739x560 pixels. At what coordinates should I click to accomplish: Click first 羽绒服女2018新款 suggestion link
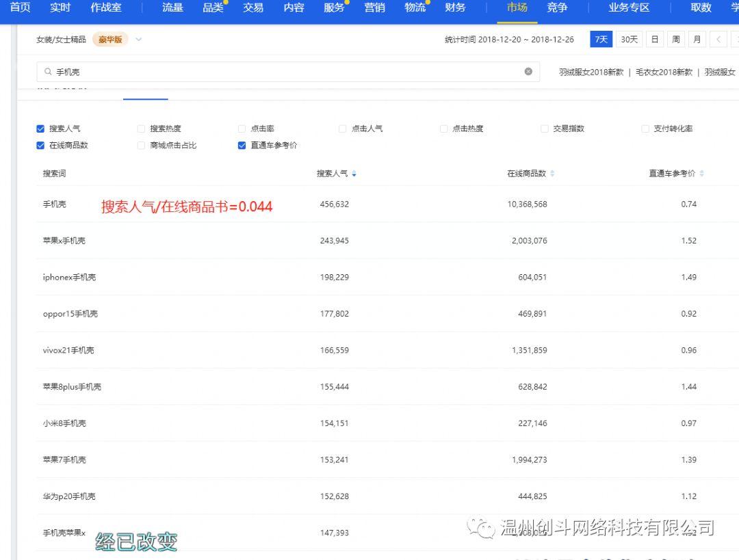tap(591, 72)
